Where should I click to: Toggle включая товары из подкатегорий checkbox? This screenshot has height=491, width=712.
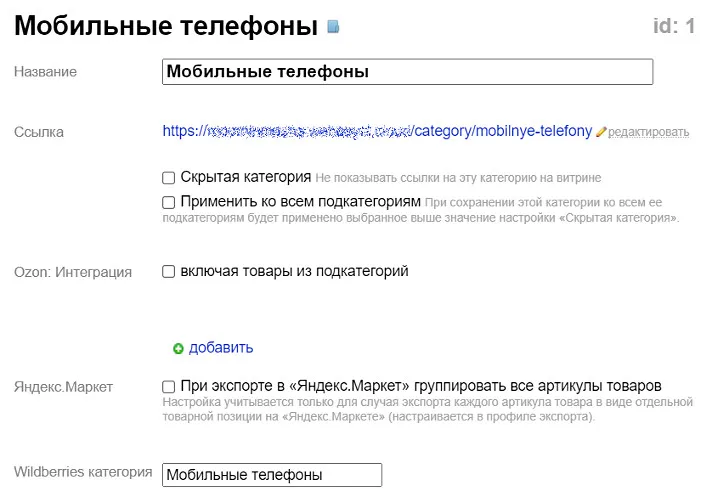click(x=169, y=271)
